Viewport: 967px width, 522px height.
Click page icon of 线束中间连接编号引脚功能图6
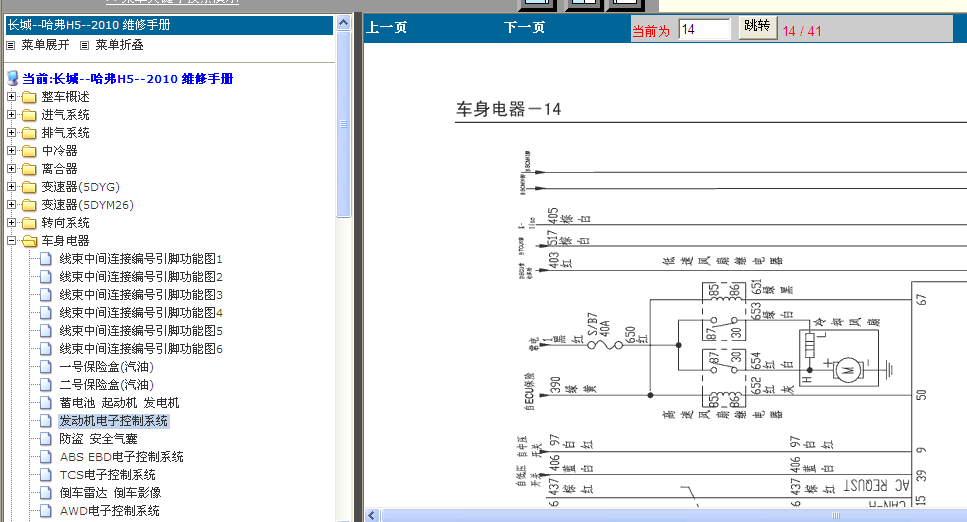pos(46,349)
